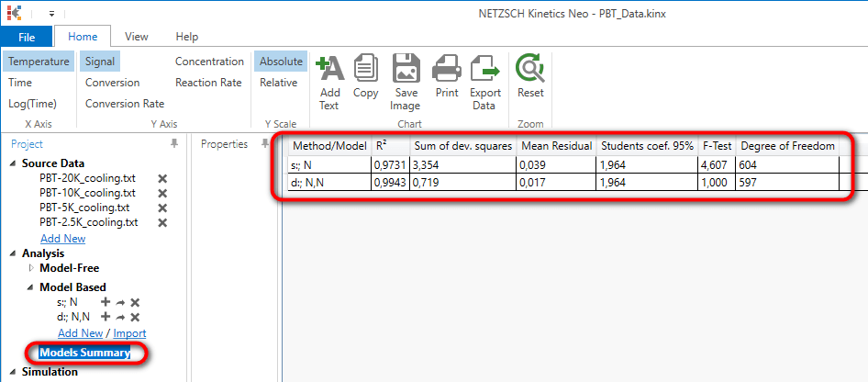
Task: Select the s:; N model in tree
Action: point(67,302)
